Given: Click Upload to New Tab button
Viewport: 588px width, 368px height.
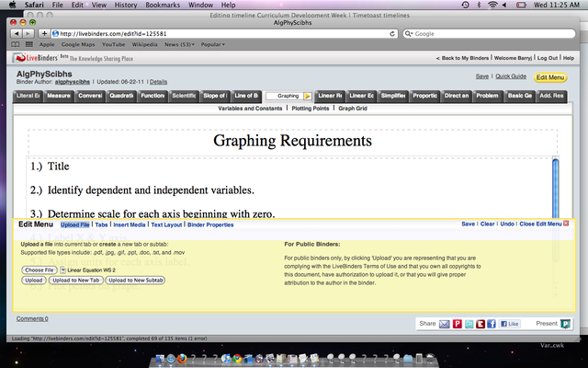Looking at the screenshot, I should (x=75, y=280).
